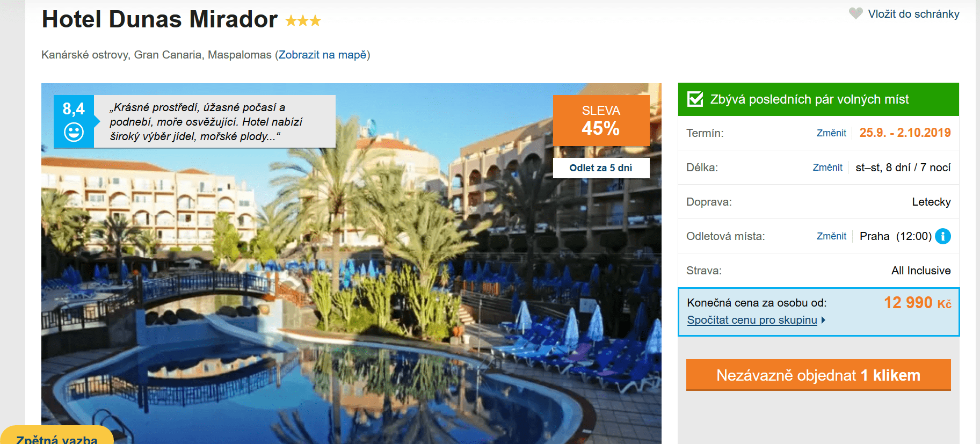Change the Termín dates via Změnit
980x444 pixels.
click(x=831, y=133)
